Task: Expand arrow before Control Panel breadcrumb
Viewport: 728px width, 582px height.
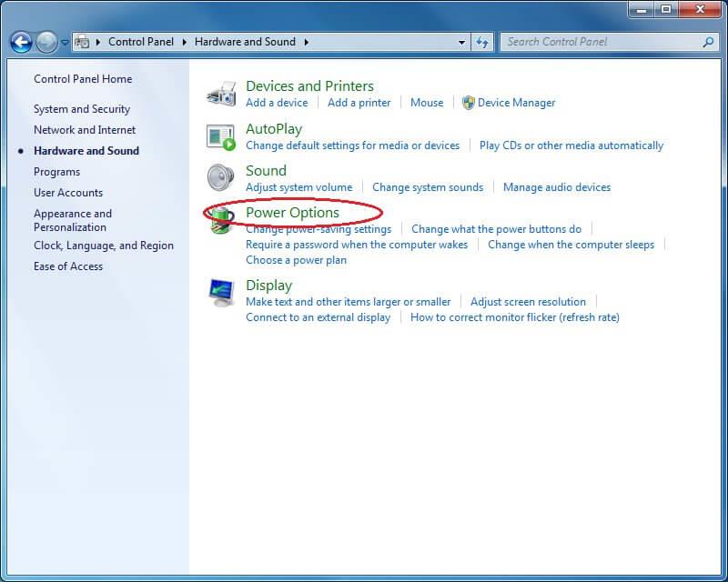Action: (98, 42)
